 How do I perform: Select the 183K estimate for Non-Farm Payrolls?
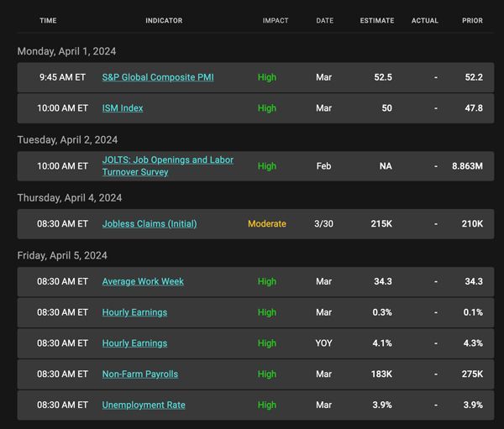[381, 374]
